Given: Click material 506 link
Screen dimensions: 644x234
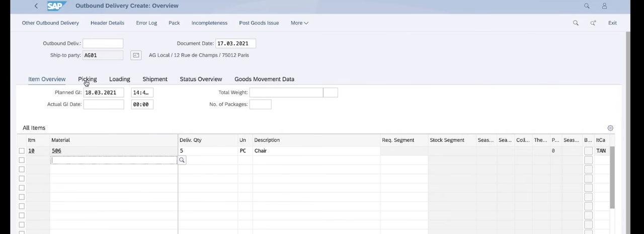Looking at the screenshot, I should pyautogui.click(x=56, y=151).
